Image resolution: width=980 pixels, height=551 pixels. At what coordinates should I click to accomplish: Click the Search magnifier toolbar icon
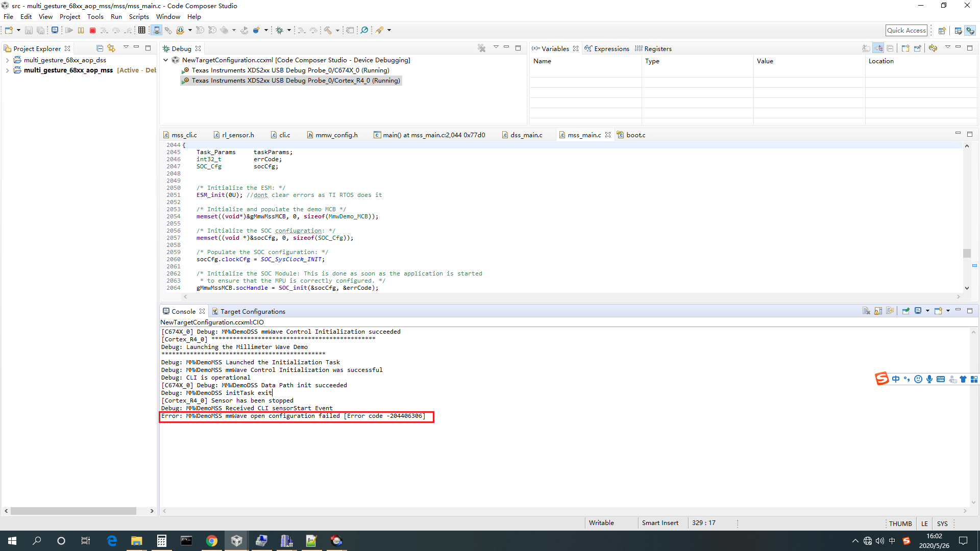pyautogui.click(x=364, y=30)
